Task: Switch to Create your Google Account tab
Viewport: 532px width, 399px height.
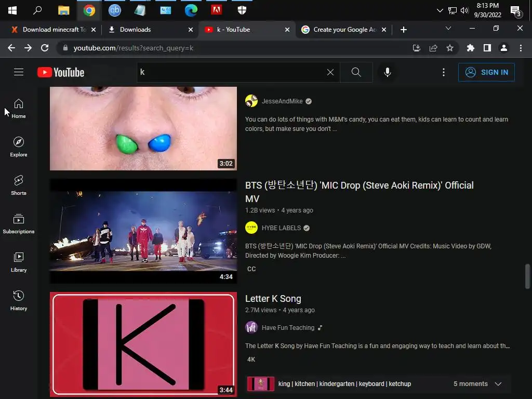Action: coord(343,30)
